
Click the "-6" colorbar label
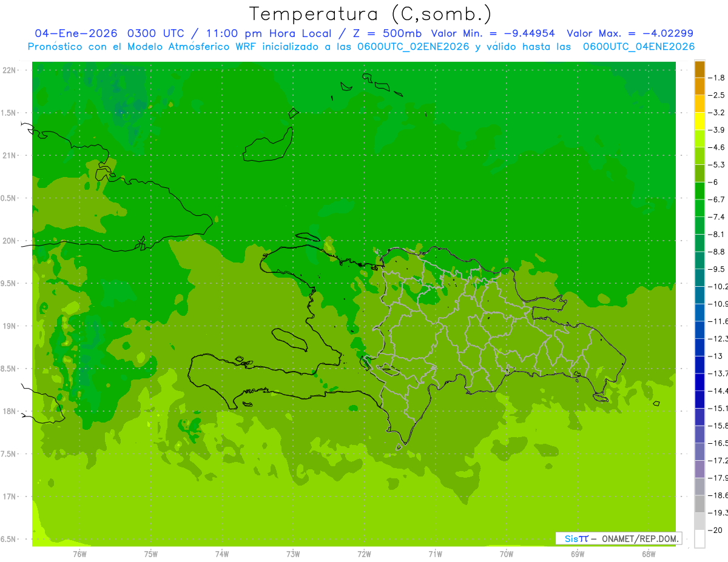tap(714, 182)
